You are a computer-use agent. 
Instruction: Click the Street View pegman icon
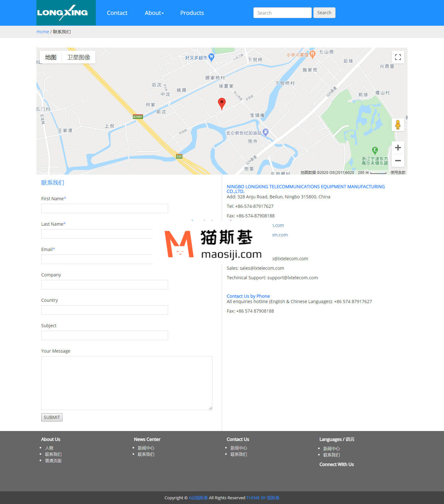[x=398, y=125]
